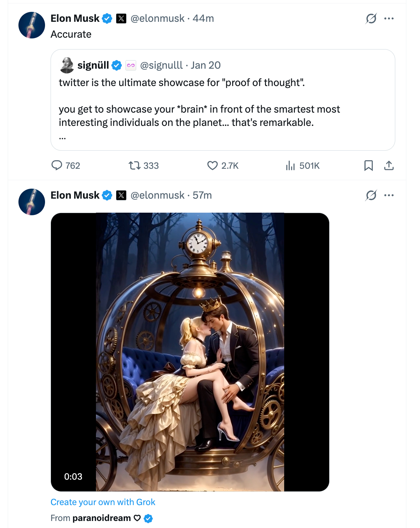Image resolution: width=420 pixels, height=528 pixels.
Task: Share the "Accurate" post
Action: click(x=389, y=165)
